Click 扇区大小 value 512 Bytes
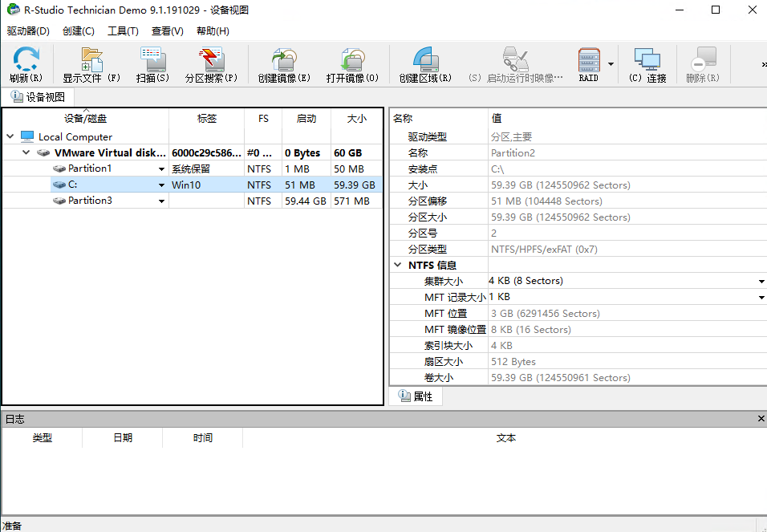This screenshot has height=532, width=767. [513, 362]
